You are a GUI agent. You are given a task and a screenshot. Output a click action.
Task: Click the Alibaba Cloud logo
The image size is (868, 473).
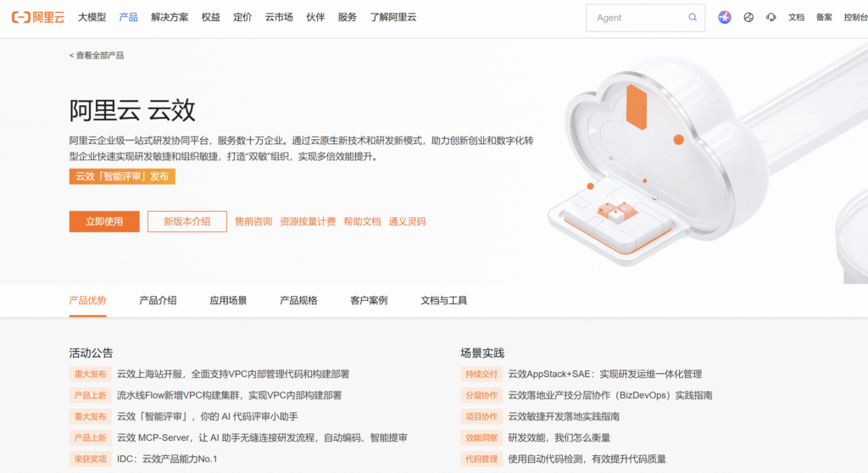(x=37, y=17)
